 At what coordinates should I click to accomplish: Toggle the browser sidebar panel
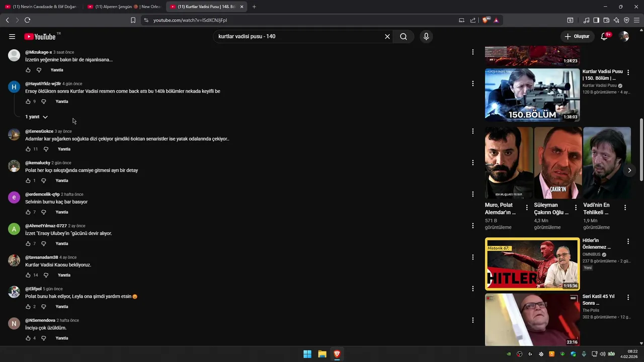(x=596, y=20)
